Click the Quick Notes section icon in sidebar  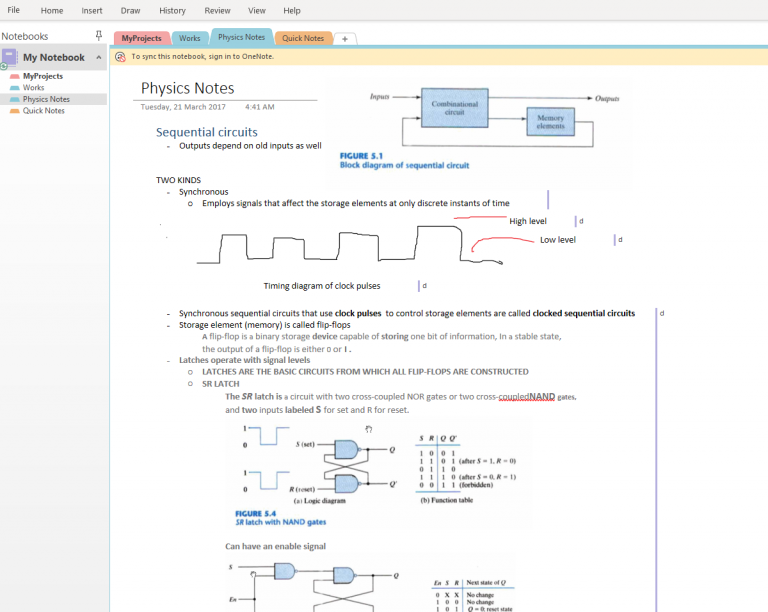click(x=14, y=111)
